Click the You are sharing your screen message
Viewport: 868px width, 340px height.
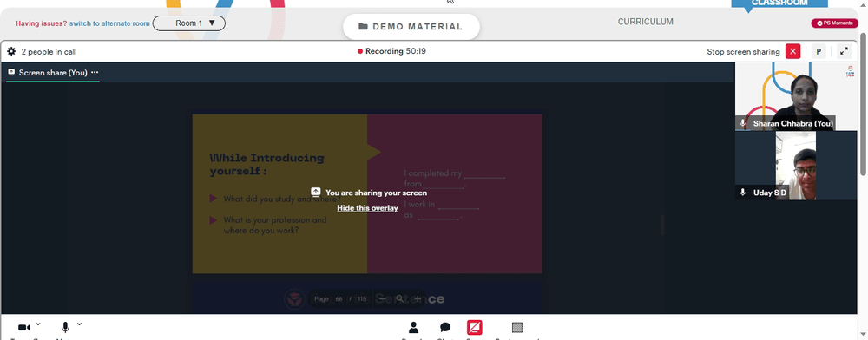[376, 193]
